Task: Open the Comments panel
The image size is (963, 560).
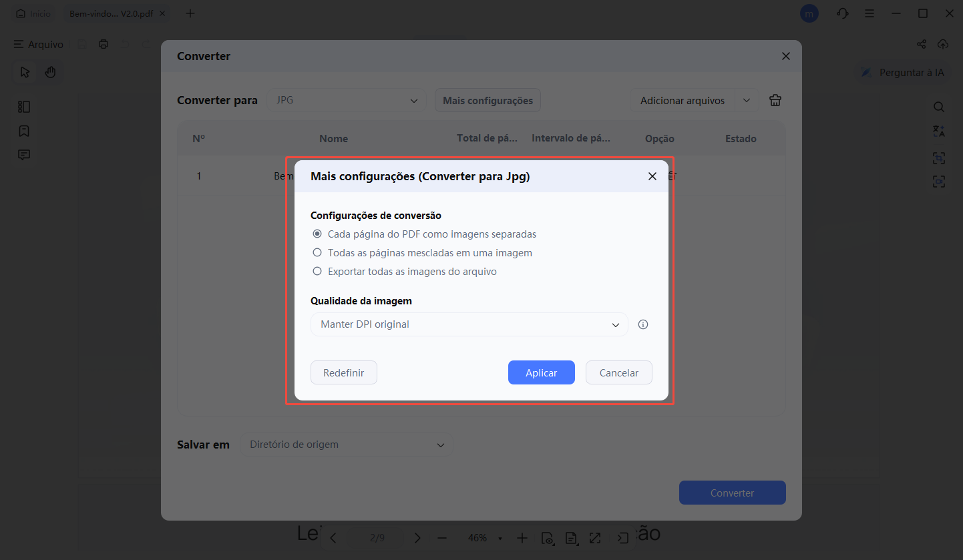Action: point(24,154)
